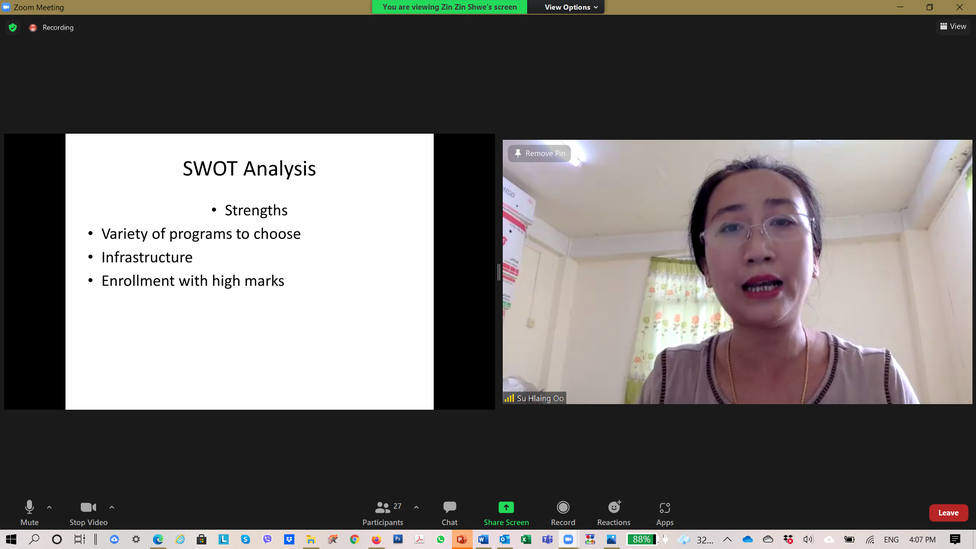Switch to Zoom in taskbar
The width and height of the screenshot is (976, 549).
pos(568,540)
